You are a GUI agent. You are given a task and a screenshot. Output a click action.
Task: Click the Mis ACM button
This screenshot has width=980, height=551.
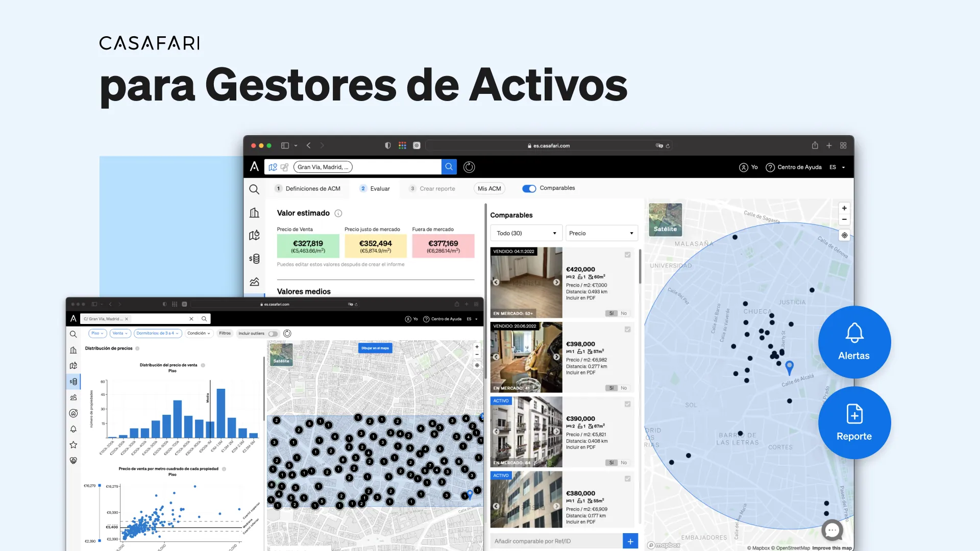pyautogui.click(x=489, y=189)
